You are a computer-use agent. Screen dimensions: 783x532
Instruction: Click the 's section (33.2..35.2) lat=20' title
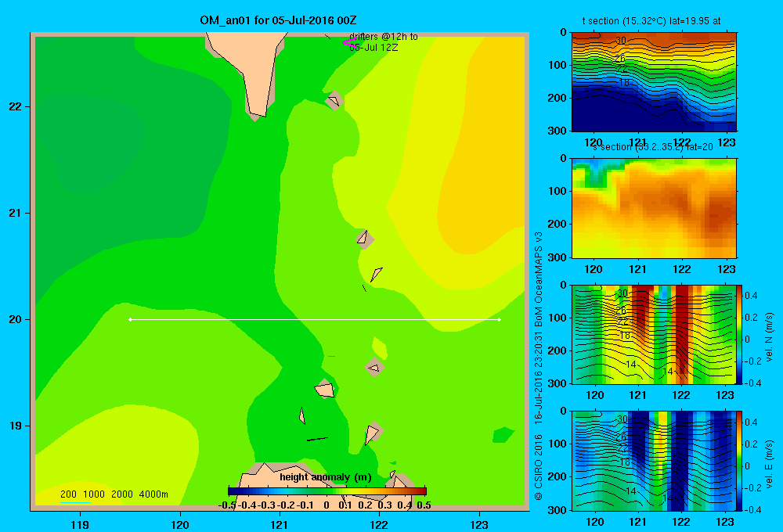tap(652, 147)
